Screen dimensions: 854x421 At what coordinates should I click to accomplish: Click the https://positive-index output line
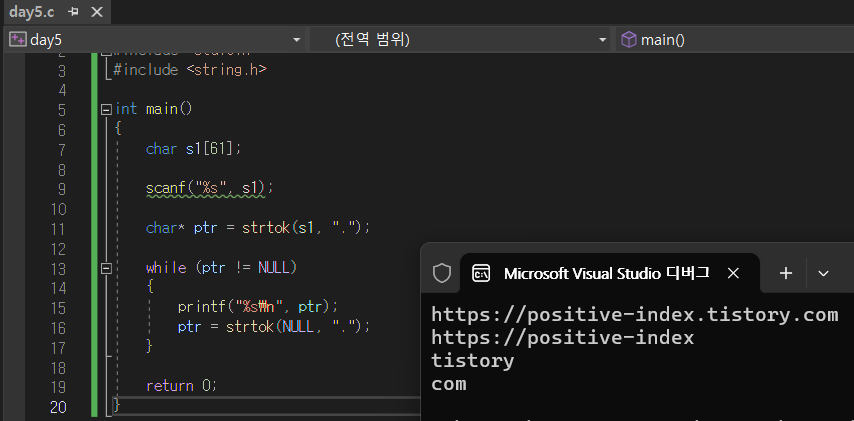563,338
